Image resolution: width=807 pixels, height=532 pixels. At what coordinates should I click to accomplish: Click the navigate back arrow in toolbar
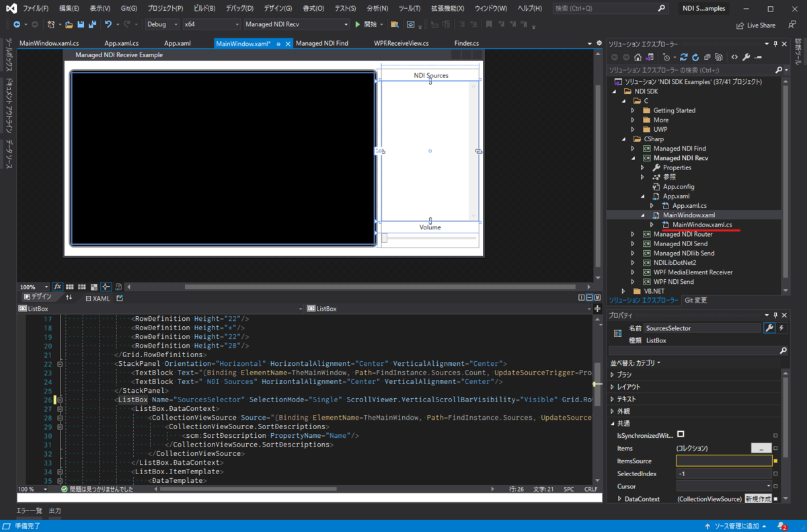pos(17,24)
